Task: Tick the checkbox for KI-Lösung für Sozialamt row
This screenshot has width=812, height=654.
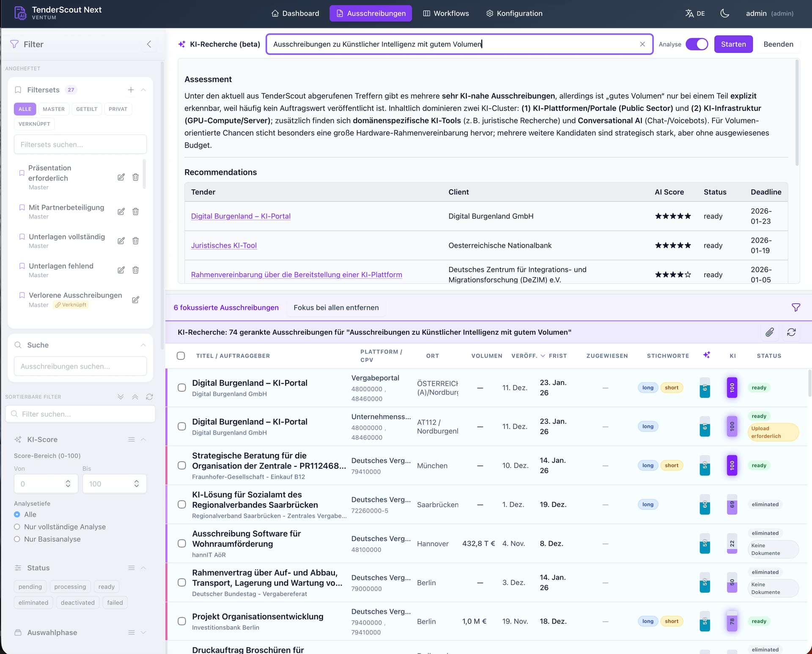Action: coord(181,504)
